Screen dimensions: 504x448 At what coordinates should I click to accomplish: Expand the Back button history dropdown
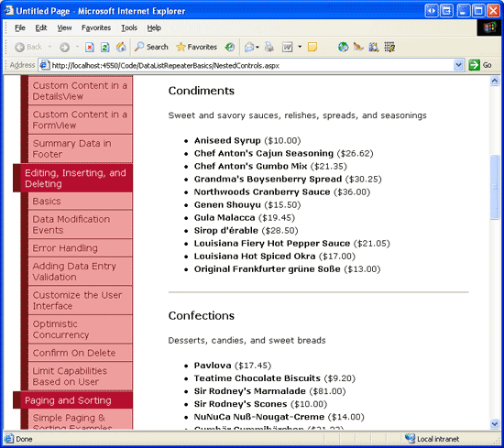[49, 47]
